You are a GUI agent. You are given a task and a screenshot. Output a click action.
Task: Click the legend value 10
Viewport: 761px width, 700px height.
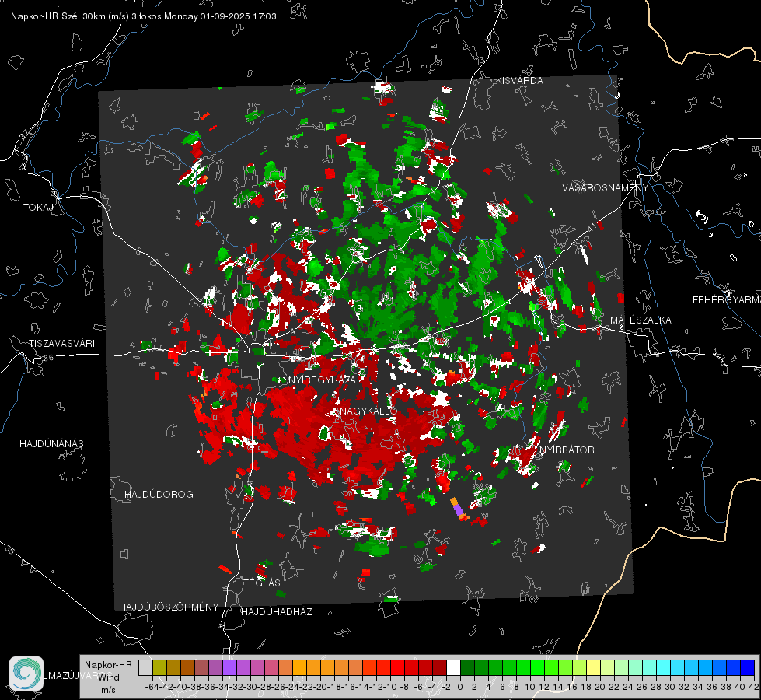(x=530, y=687)
